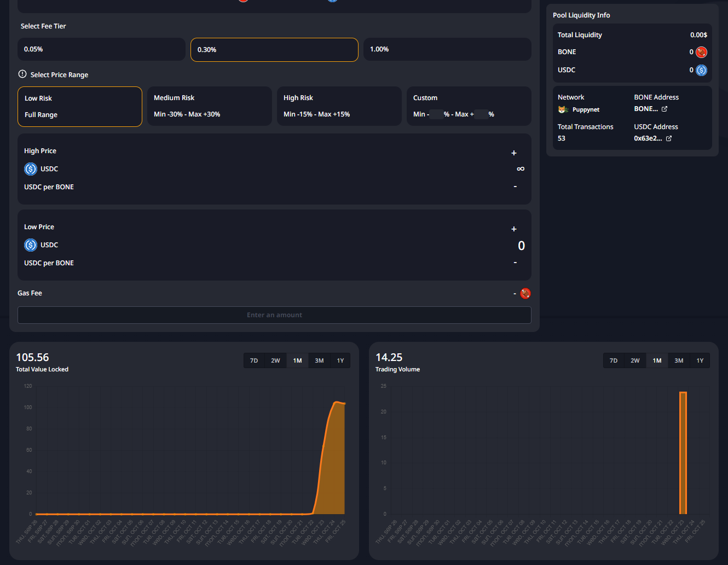
Task: Switch Total Value Locked chart to 7D
Action: tap(254, 360)
